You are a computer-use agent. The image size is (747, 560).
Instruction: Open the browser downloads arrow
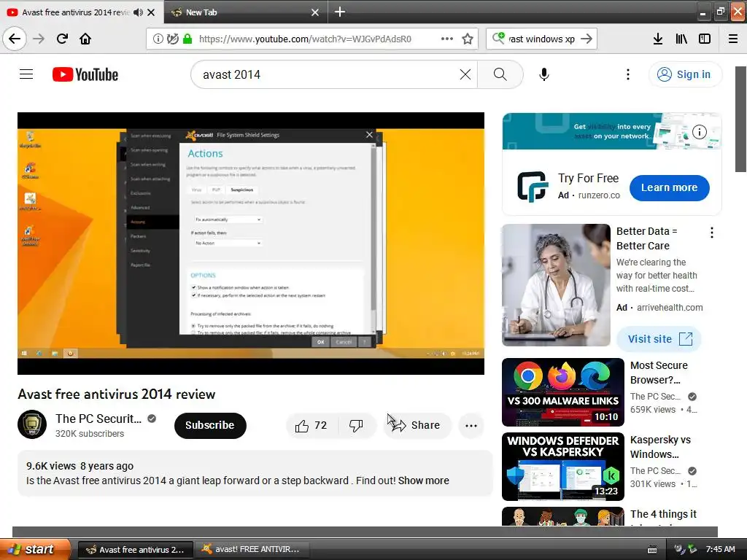coord(657,39)
